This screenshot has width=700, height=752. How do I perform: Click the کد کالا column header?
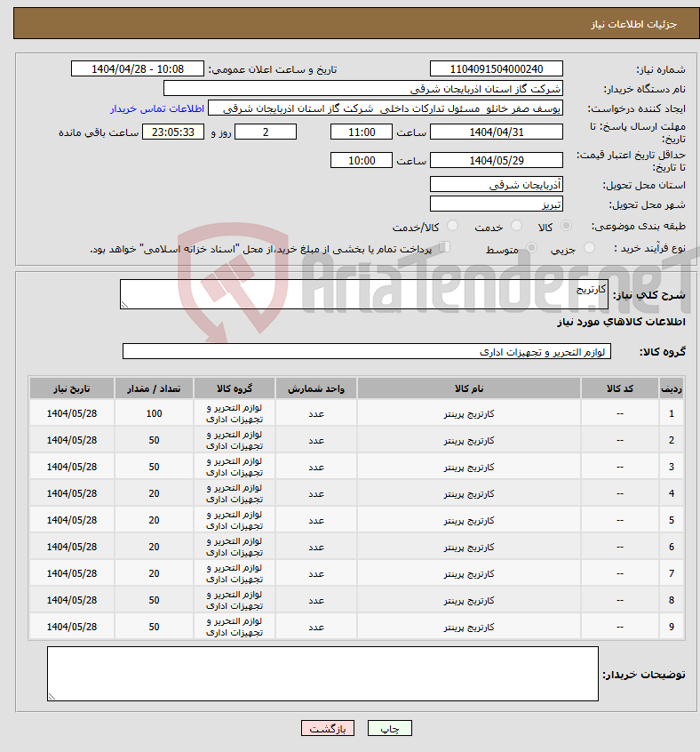pyautogui.click(x=619, y=388)
